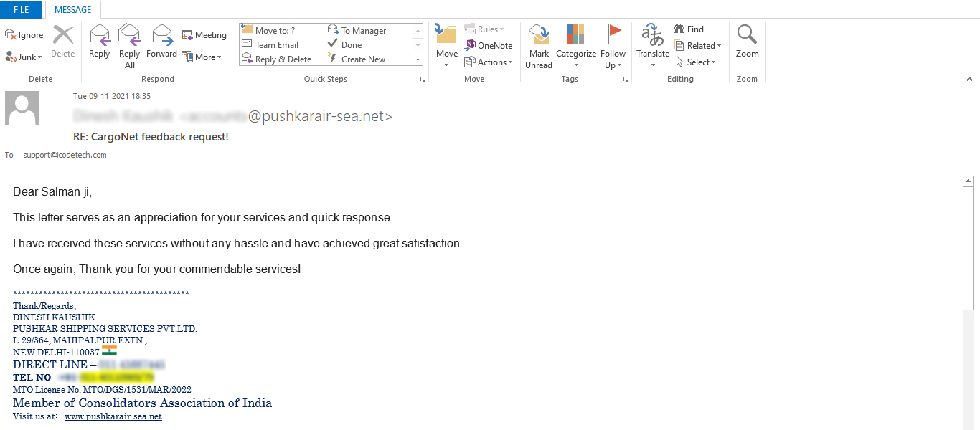Click the Ignore conversation icon

click(24, 35)
